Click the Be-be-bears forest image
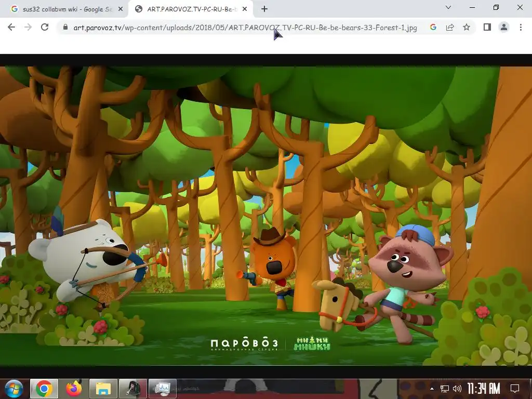Image resolution: width=532 pixels, height=399 pixels. coord(266,216)
